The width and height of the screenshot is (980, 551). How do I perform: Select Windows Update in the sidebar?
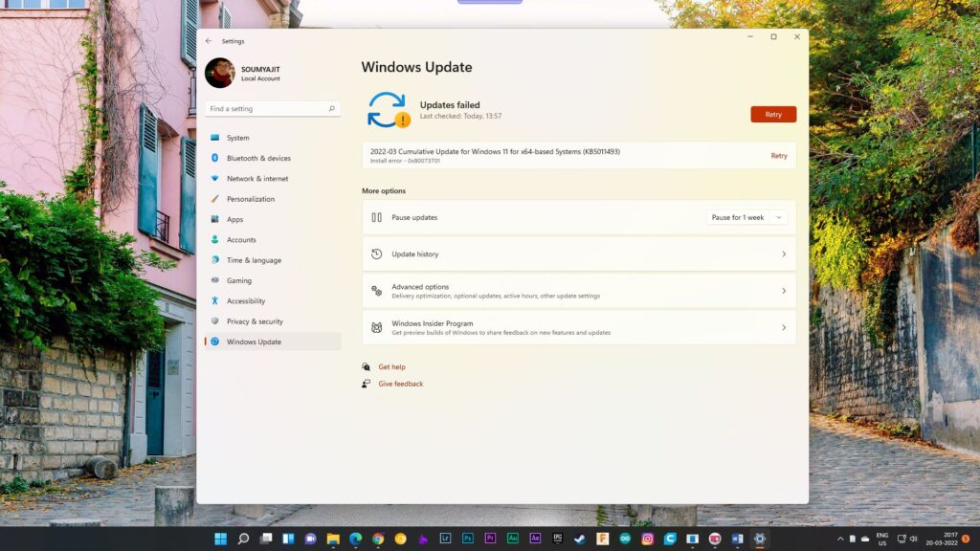(x=273, y=342)
